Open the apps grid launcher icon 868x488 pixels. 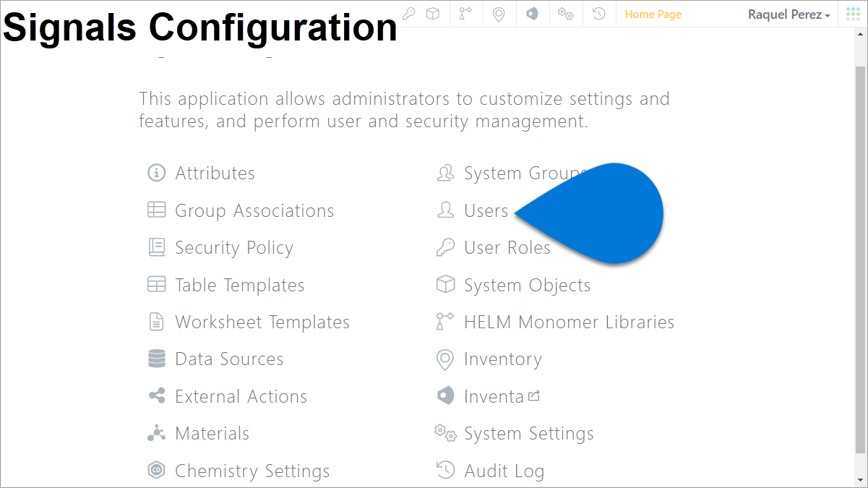tap(853, 14)
